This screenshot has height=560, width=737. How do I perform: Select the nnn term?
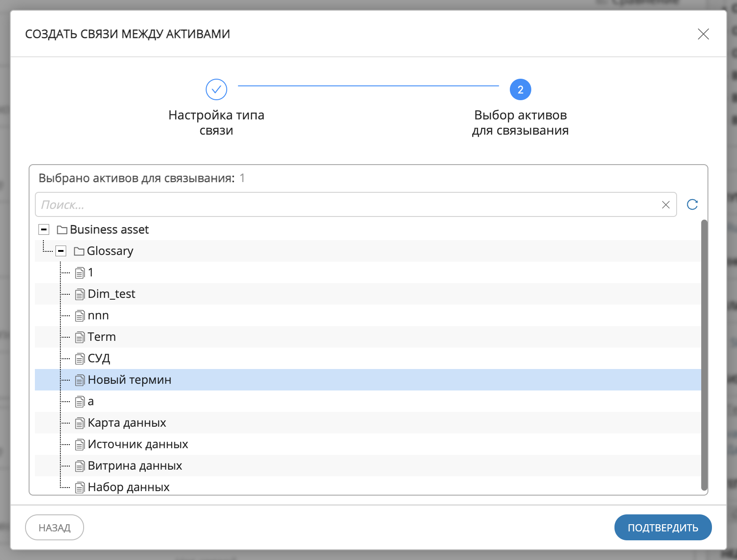[98, 315]
